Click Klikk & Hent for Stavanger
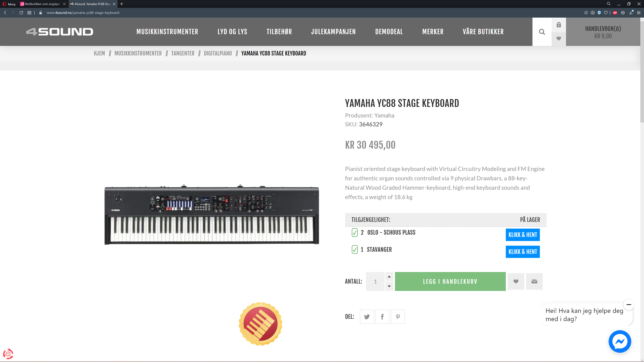This screenshot has height=362, width=644. [523, 252]
